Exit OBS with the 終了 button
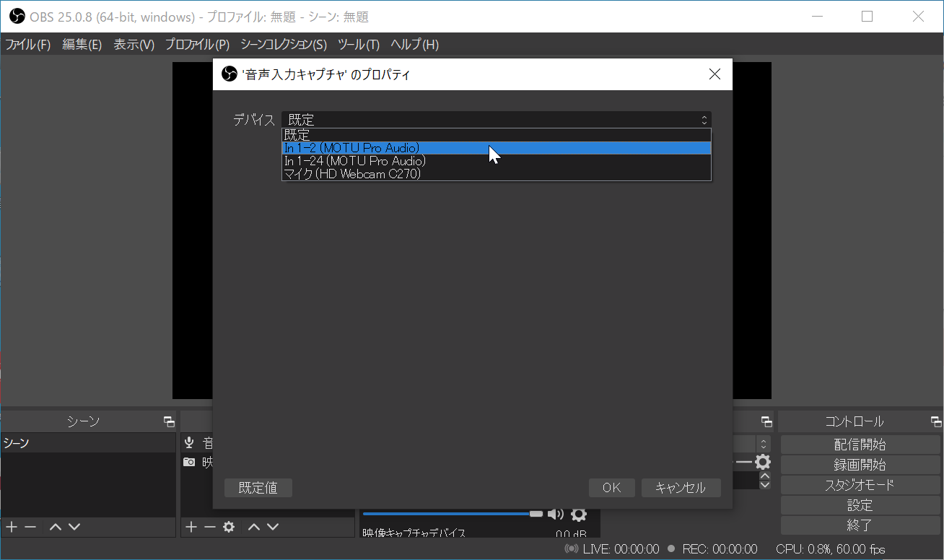 pos(860,525)
